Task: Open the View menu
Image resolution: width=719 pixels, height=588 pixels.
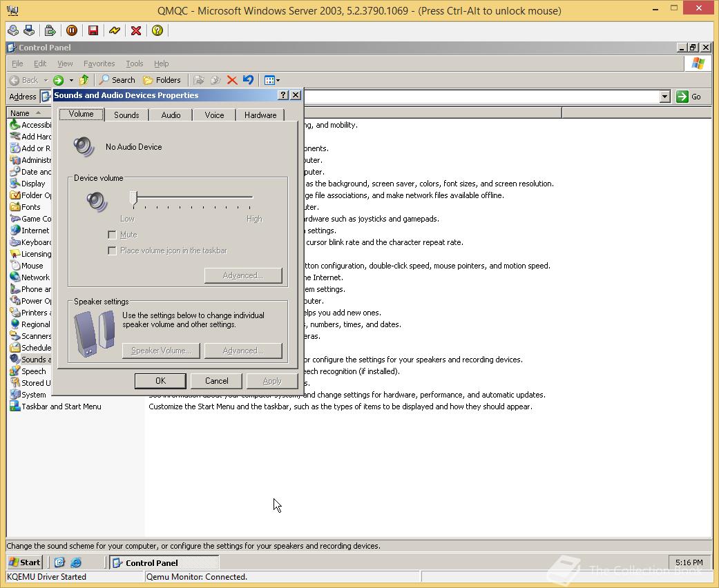Action: click(65, 63)
